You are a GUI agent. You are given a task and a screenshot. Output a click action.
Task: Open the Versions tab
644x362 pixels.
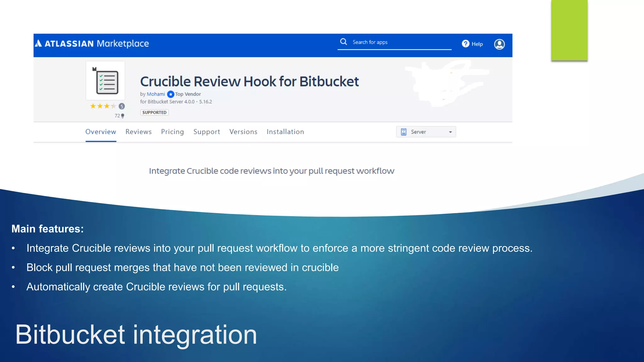point(243,132)
